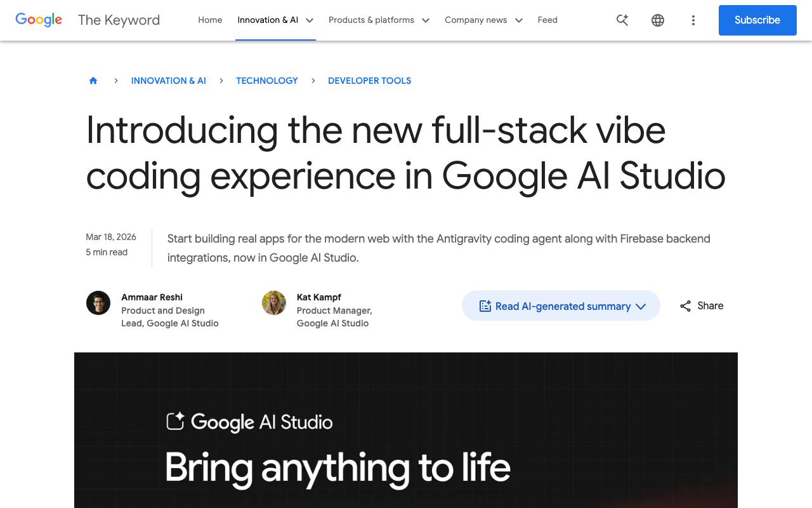
Task: Click the 5 min read label
Action: tap(107, 252)
